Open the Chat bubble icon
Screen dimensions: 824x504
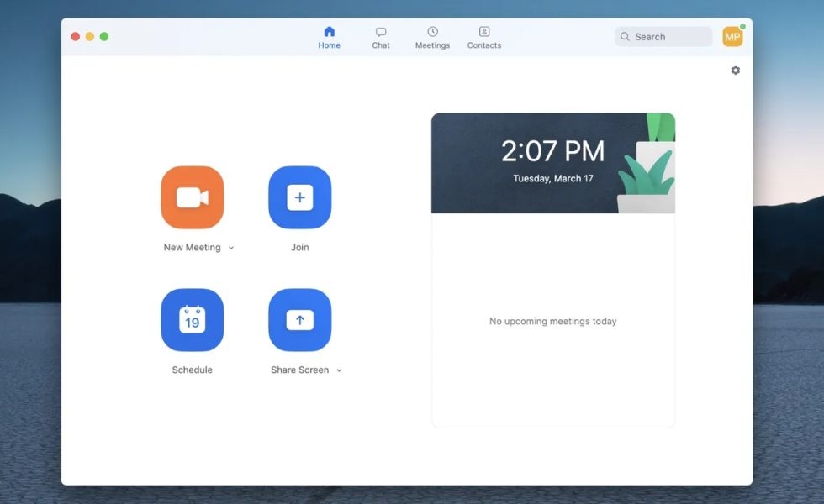click(381, 31)
